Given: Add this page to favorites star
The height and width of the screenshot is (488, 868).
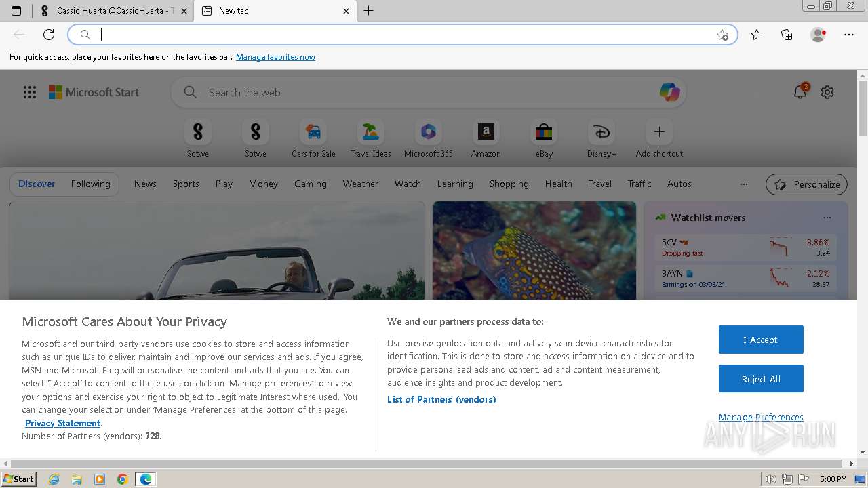Looking at the screenshot, I should pos(722,35).
